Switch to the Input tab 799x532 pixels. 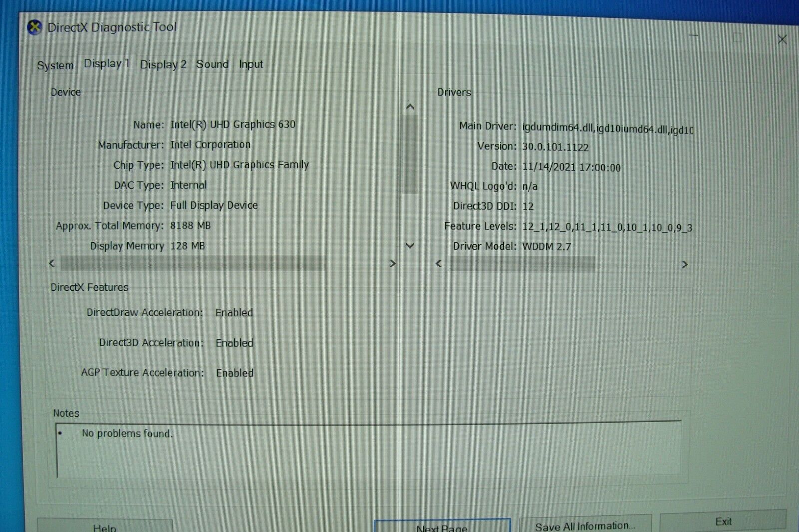(x=251, y=64)
